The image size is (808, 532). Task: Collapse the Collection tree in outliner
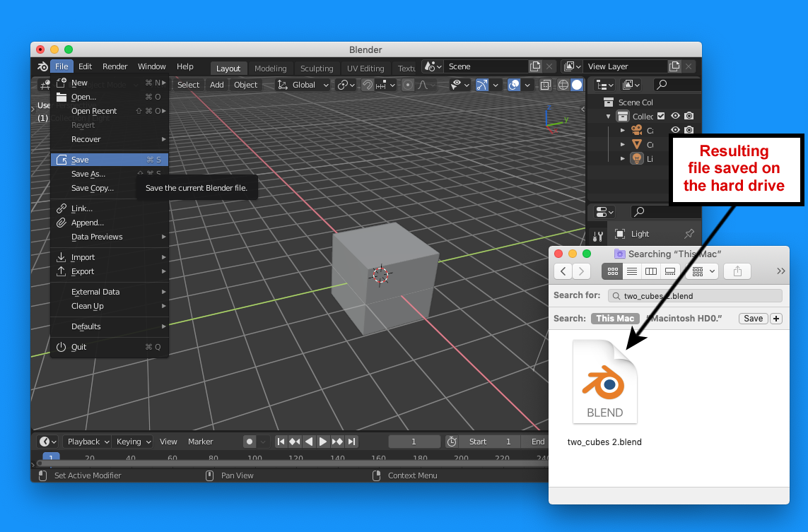[609, 117]
